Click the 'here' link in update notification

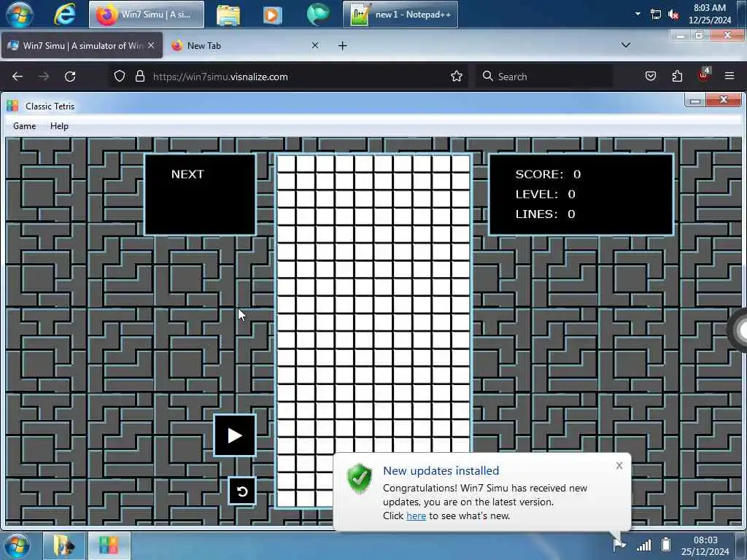tap(416, 516)
